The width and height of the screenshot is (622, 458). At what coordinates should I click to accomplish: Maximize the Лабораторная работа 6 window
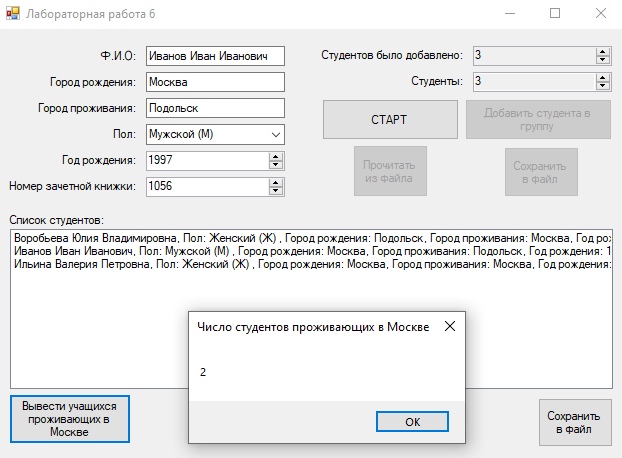tap(555, 14)
